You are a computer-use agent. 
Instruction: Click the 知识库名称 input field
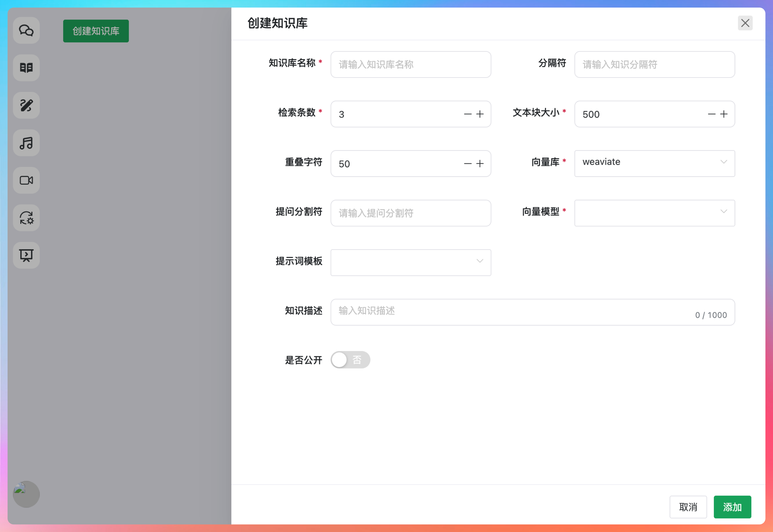tap(411, 65)
